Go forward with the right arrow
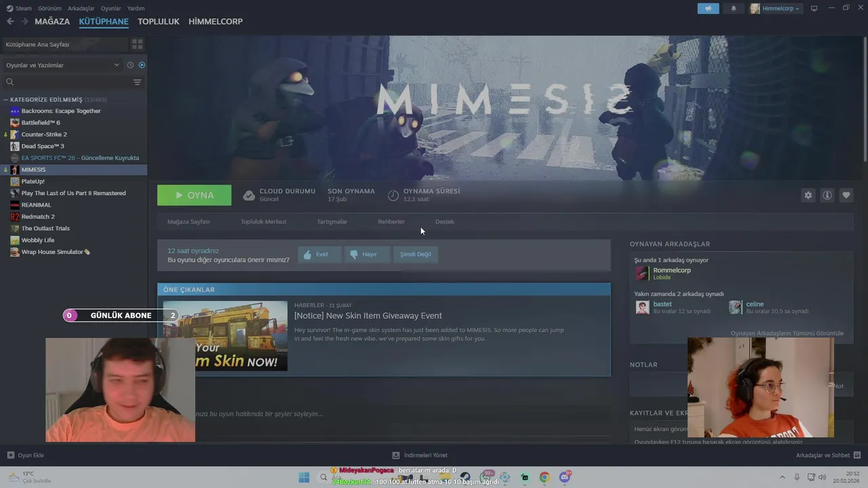Viewport: 868px width, 488px height. pyautogui.click(x=25, y=22)
